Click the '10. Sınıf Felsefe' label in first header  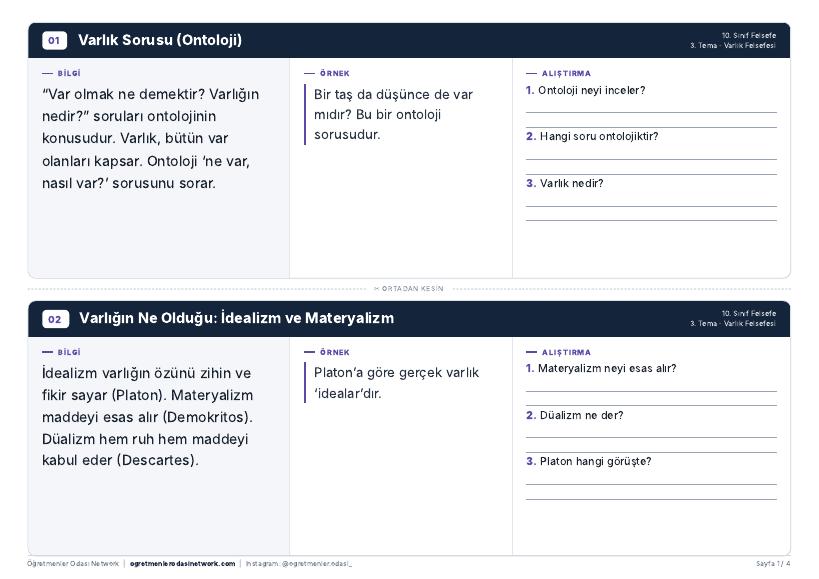click(x=748, y=36)
